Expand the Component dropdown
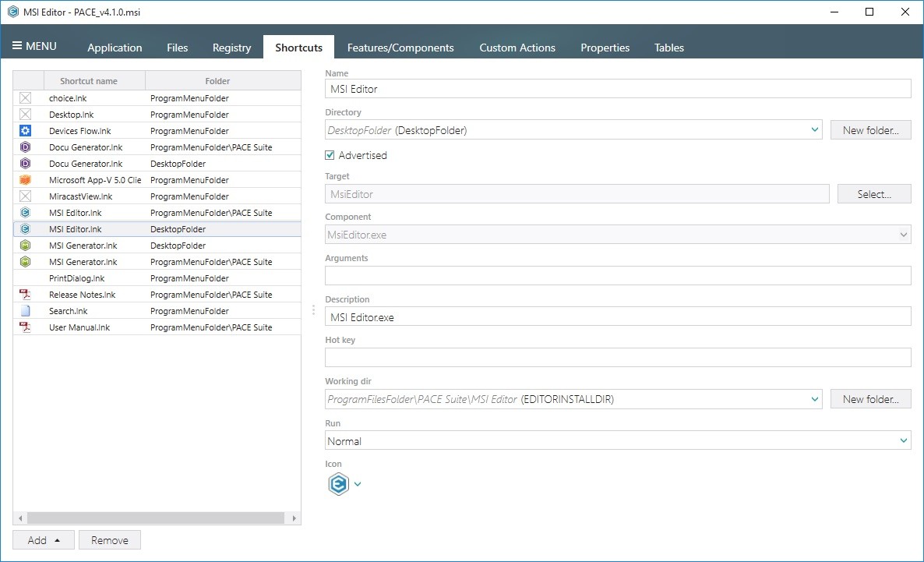924x562 pixels. click(x=904, y=235)
